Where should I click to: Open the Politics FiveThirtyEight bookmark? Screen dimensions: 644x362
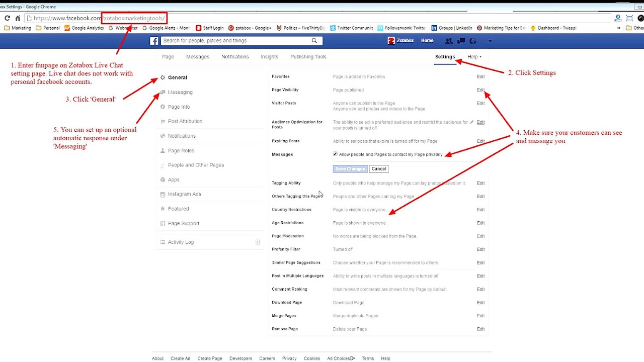[x=301, y=28]
